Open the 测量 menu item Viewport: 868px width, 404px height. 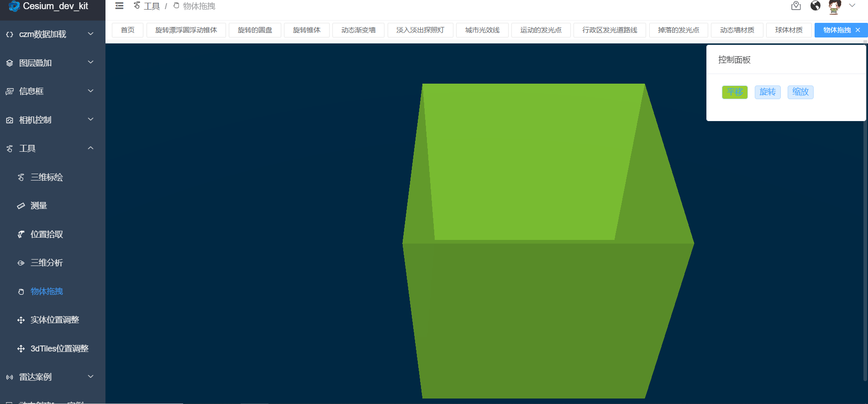tap(53, 206)
